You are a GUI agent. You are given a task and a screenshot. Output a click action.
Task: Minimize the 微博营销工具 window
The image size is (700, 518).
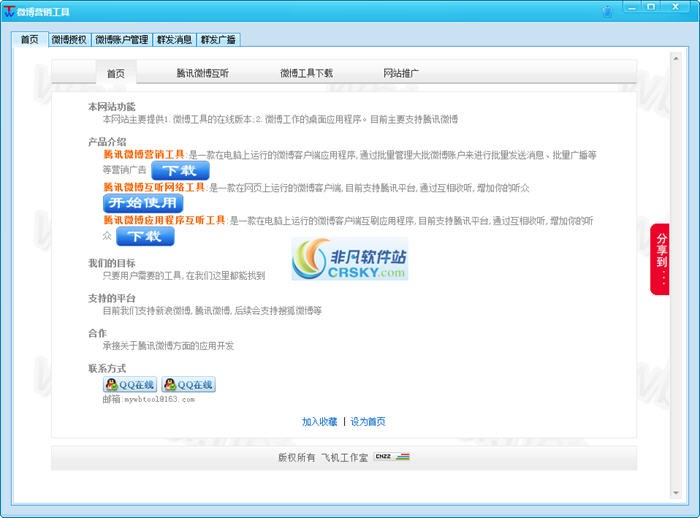pos(632,7)
